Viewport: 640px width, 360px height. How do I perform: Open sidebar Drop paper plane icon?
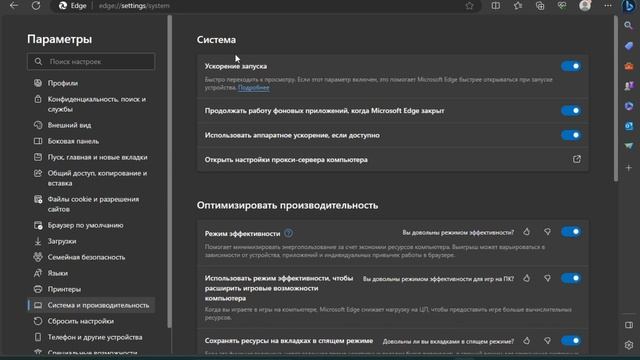(x=629, y=146)
